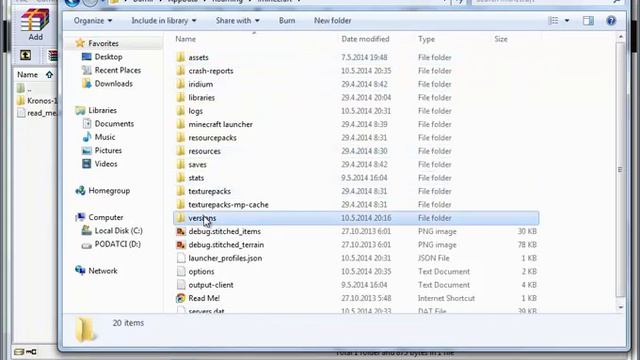Image resolution: width=640 pixels, height=360 pixels.
Task: Click the change view icon
Action: (553, 20)
